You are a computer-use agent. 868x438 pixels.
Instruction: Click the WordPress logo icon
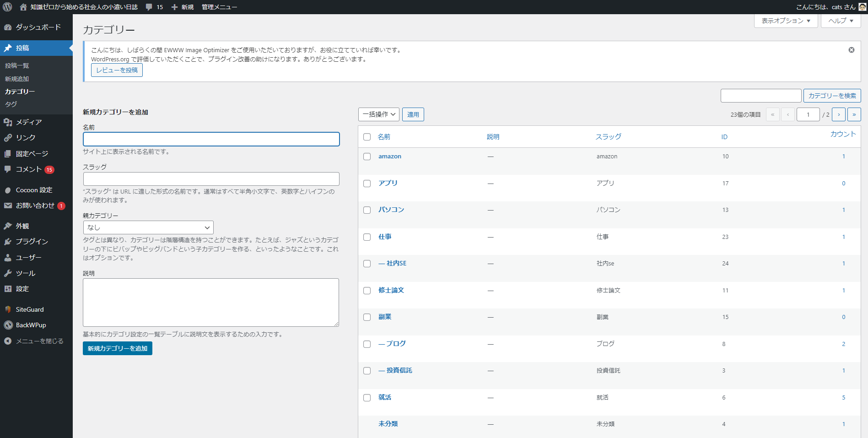pos(8,7)
